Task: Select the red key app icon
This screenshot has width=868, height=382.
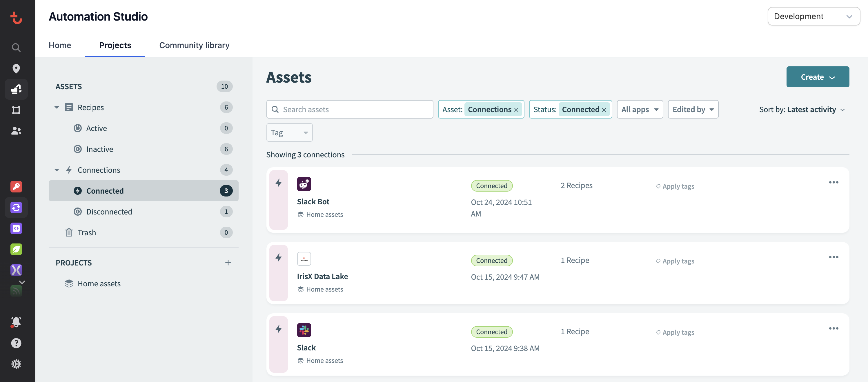Action: (x=16, y=186)
